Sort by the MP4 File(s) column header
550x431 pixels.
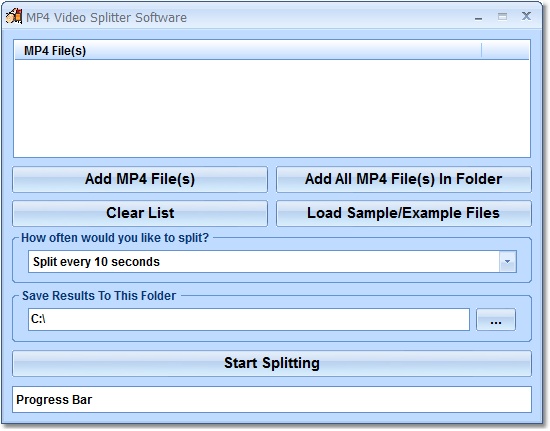click(248, 50)
